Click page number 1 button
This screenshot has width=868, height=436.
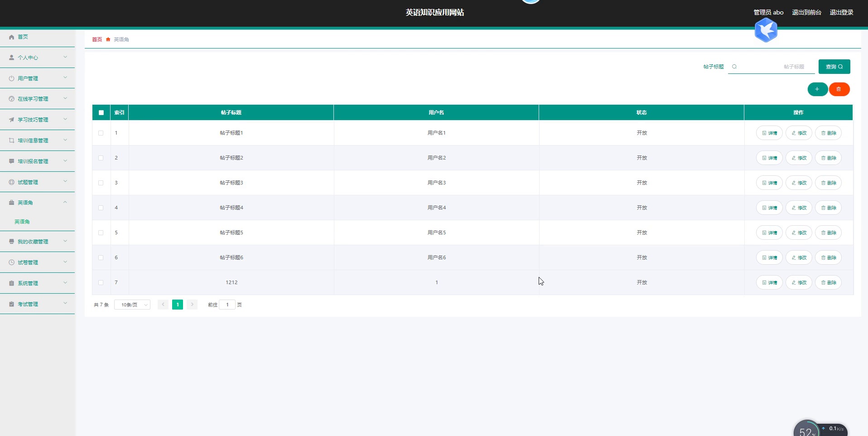(178, 305)
